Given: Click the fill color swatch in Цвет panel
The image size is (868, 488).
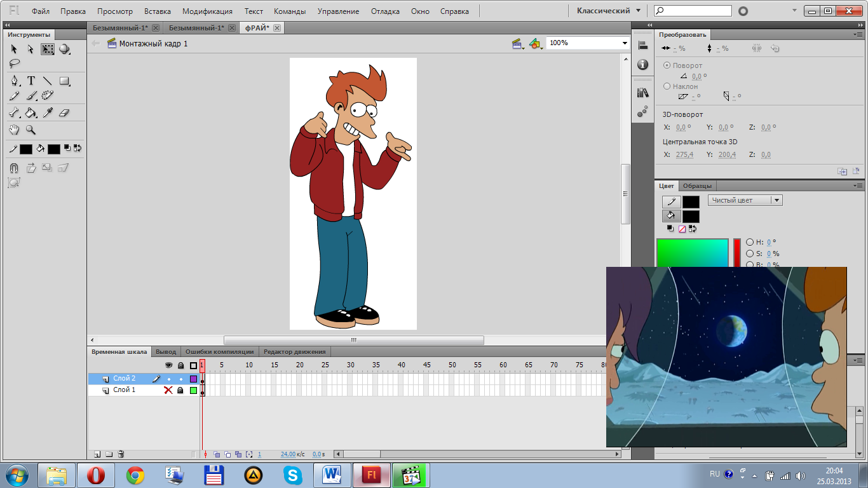Looking at the screenshot, I should click(691, 216).
